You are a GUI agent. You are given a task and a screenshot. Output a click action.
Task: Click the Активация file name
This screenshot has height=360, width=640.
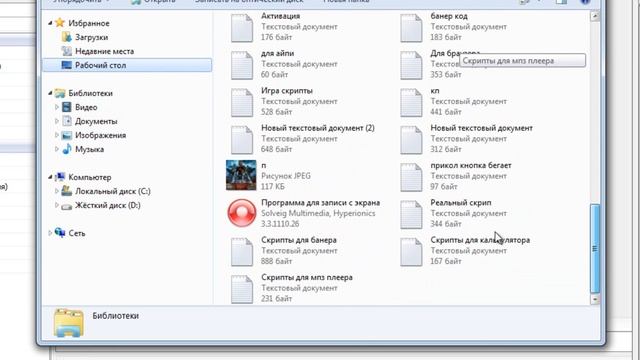[x=280, y=16]
